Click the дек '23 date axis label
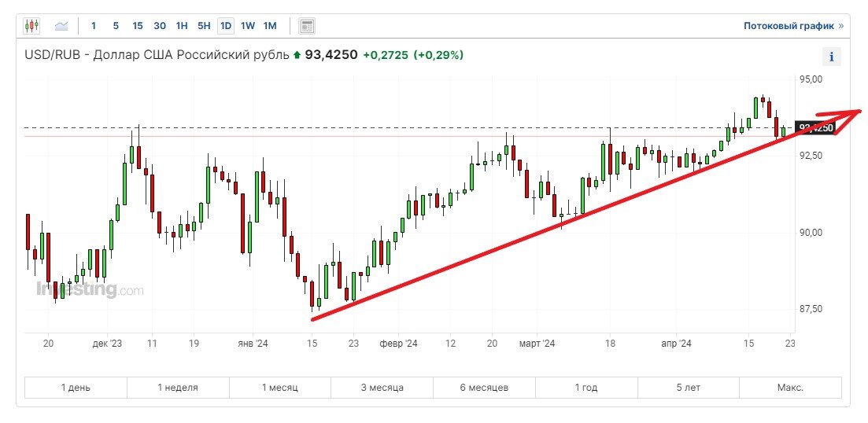 (107, 344)
